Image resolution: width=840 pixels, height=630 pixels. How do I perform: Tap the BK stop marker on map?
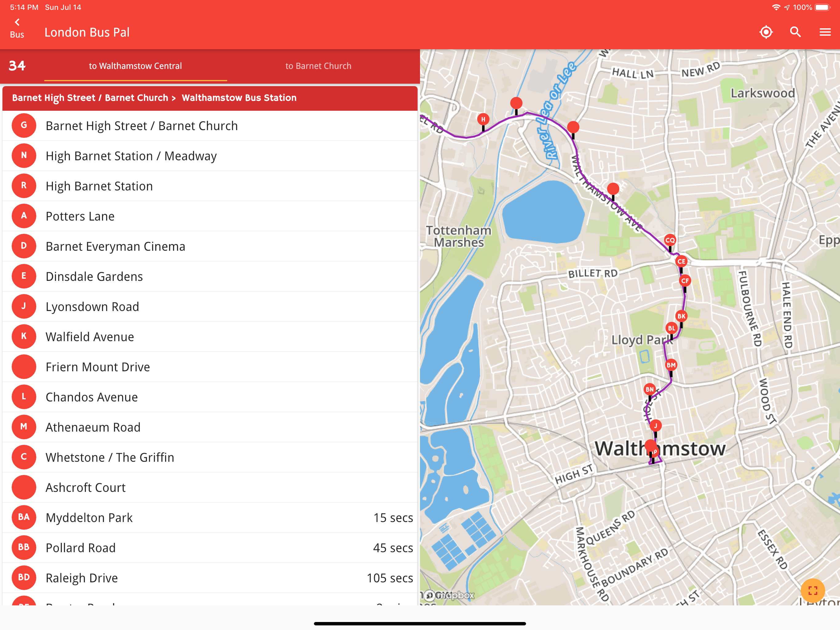(681, 316)
